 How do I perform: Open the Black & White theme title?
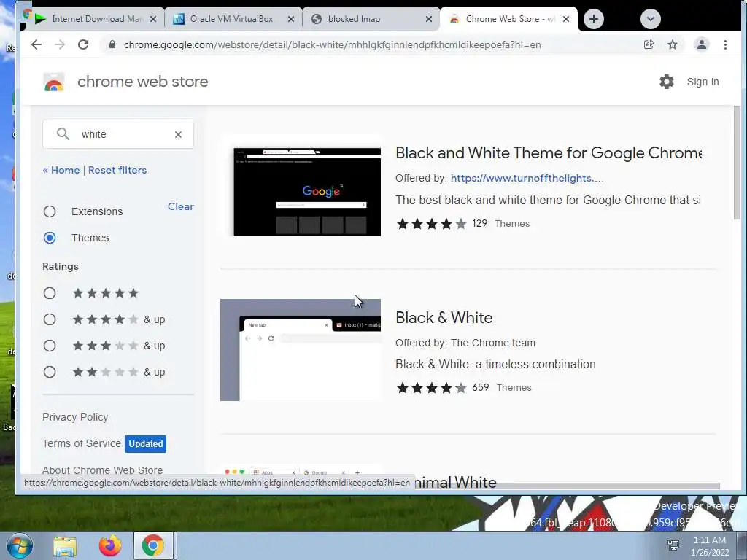444,318
